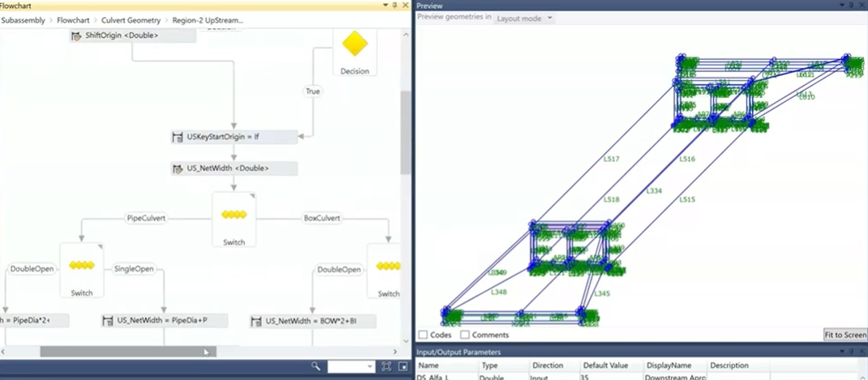
Task: Click the flowchart horizontal scrollbar thumb
Action: (x=128, y=352)
